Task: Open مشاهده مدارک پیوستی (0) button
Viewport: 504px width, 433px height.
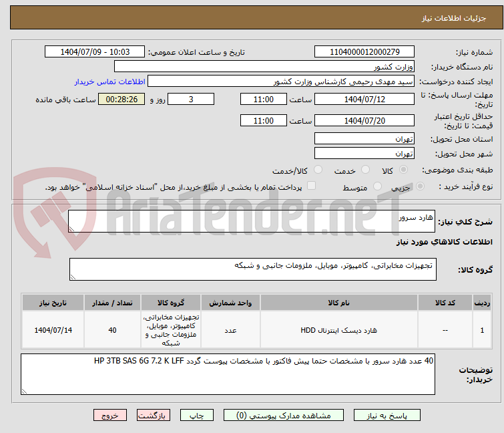Action: point(283,416)
